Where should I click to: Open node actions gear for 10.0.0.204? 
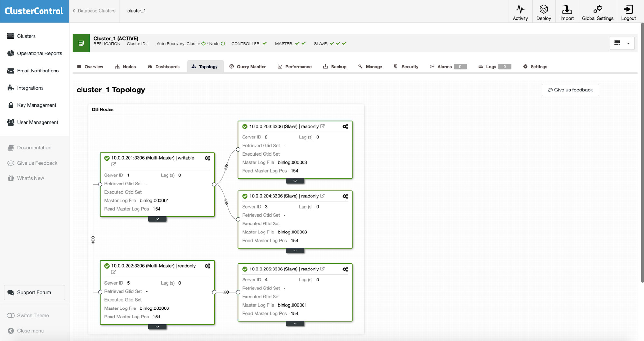pyautogui.click(x=345, y=196)
